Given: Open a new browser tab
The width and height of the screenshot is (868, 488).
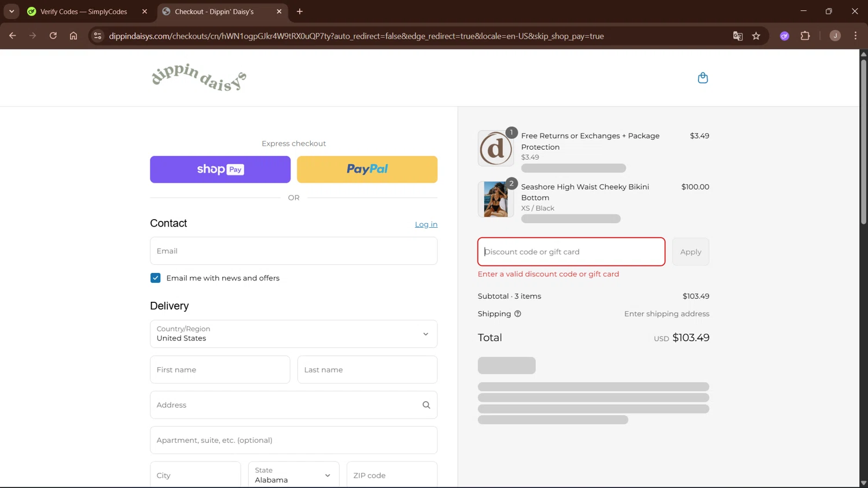Looking at the screenshot, I should pyautogui.click(x=299, y=12).
